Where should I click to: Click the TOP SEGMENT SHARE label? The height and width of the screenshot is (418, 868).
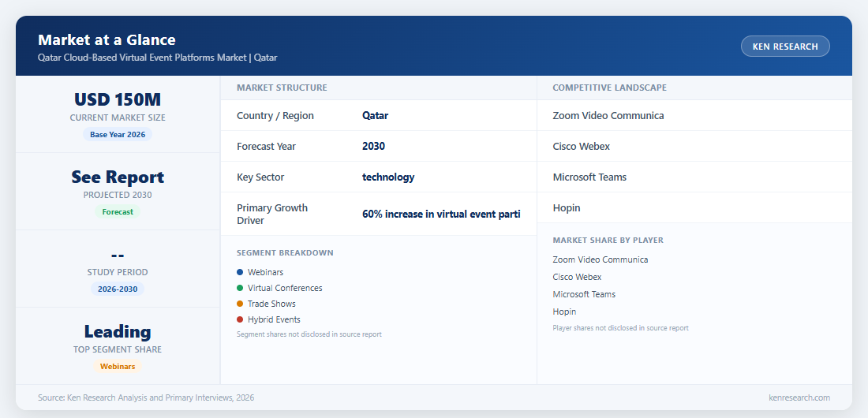tap(118, 350)
